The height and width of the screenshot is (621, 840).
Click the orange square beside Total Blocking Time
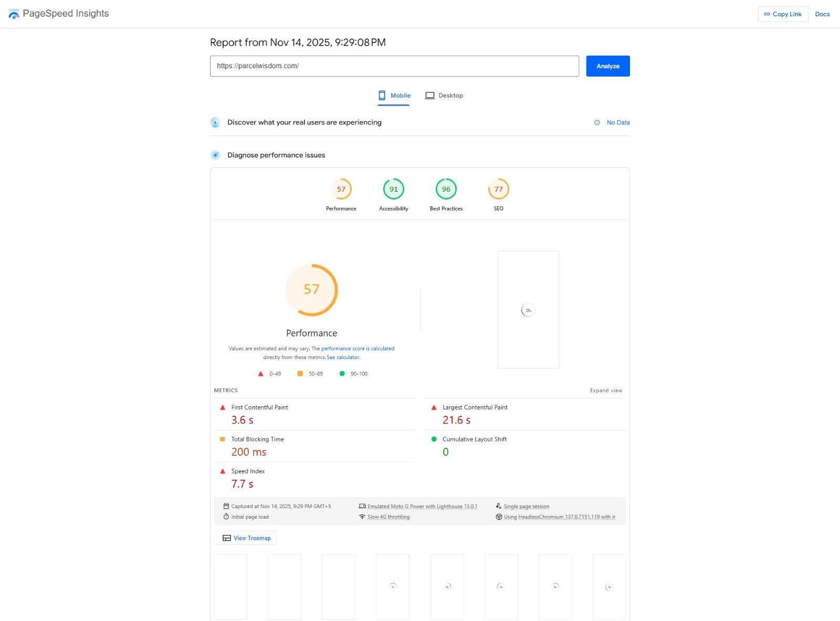click(x=223, y=439)
